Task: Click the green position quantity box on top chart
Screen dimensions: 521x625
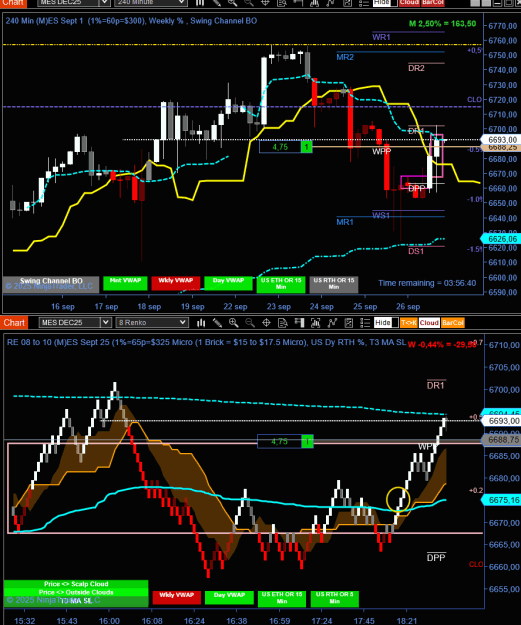Action: (307, 147)
